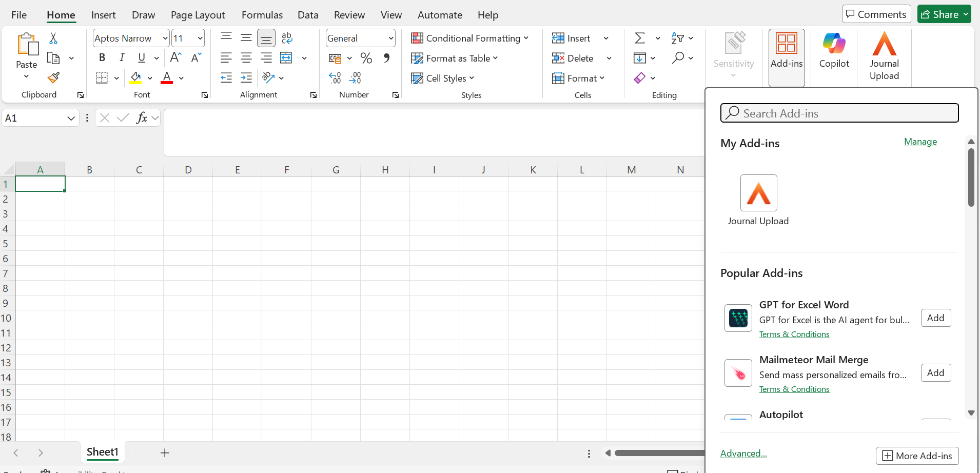Screen dimensions: 980x473
Task: Click the Insert Function fx icon
Action: (x=142, y=118)
